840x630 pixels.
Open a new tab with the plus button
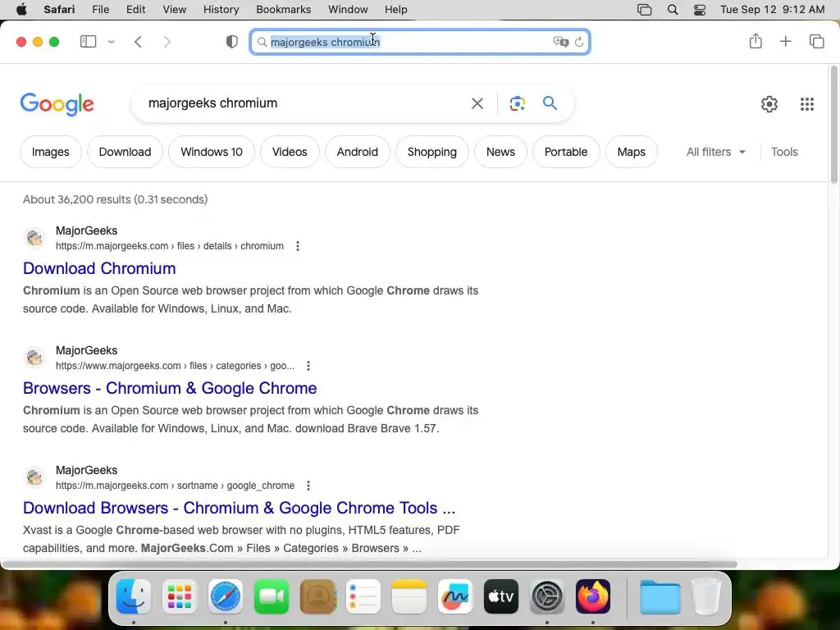click(x=785, y=41)
